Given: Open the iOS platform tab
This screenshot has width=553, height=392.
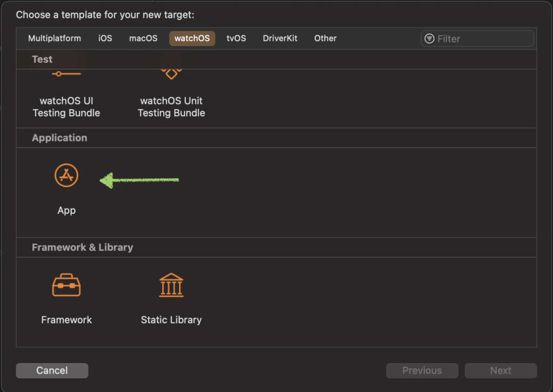Looking at the screenshot, I should (105, 38).
